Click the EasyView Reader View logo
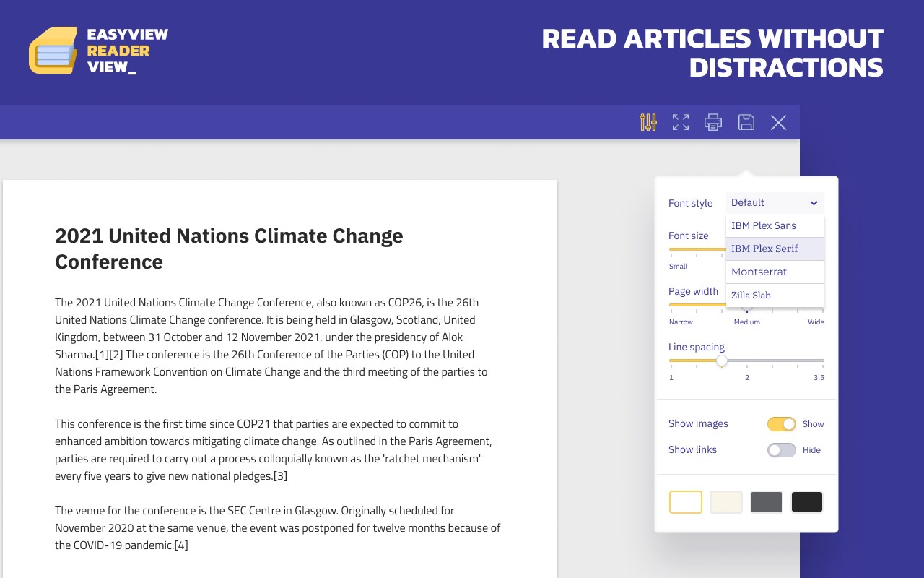 98,51
